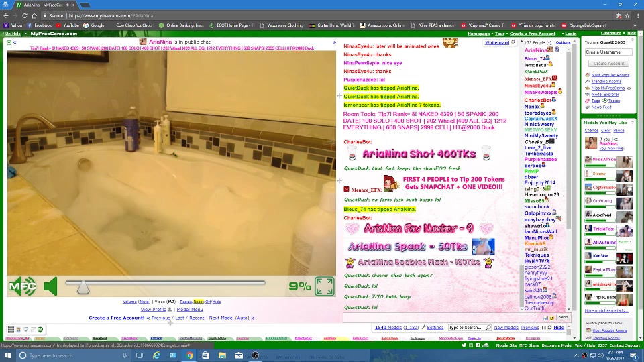Open the Homepage link in the top navigation
The height and width of the screenshot is (362, 644).
pos(478,33)
